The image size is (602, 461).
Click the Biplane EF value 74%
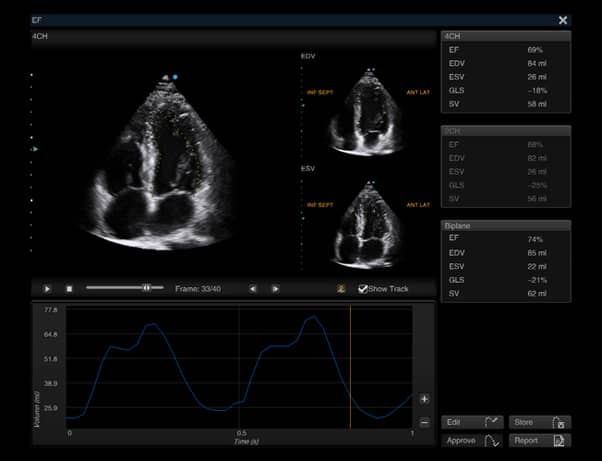point(535,240)
